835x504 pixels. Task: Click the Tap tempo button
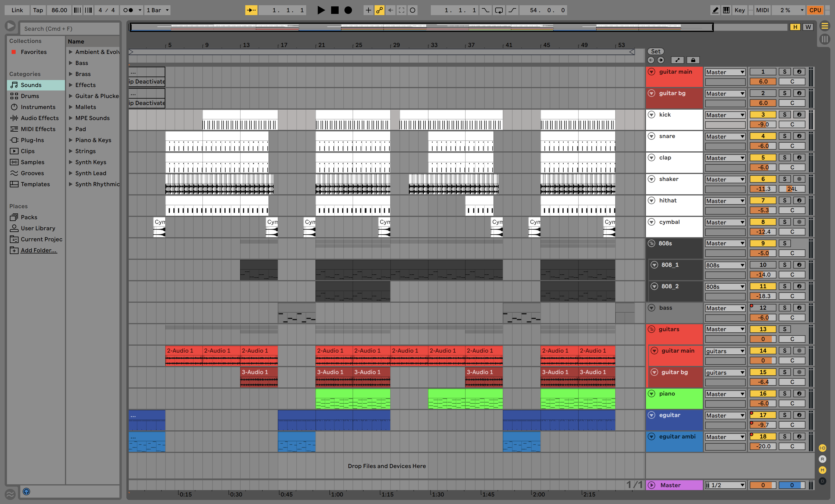pyautogui.click(x=38, y=10)
